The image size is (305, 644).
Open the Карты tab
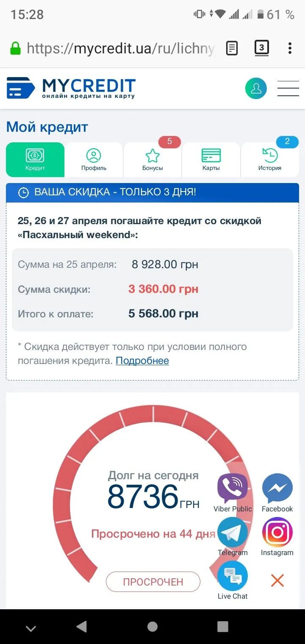tap(211, 160)
